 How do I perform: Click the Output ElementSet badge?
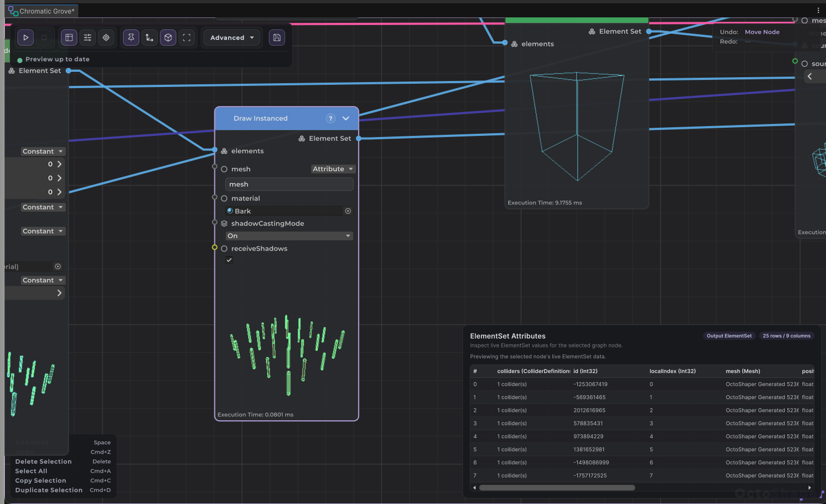[x=729, y=336]
